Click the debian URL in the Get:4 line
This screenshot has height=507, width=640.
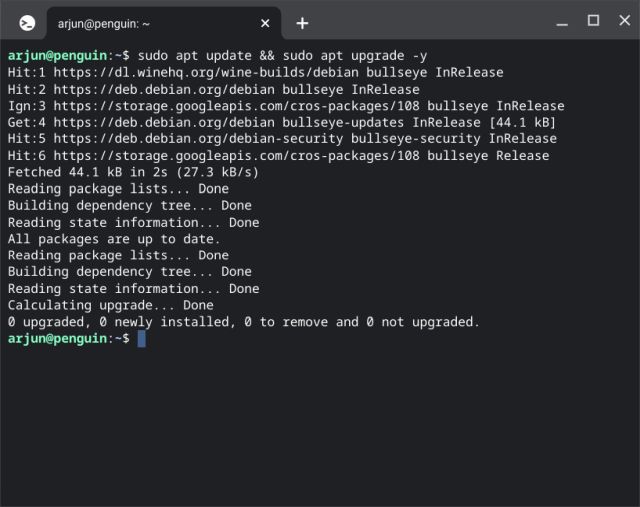[158, 122]
